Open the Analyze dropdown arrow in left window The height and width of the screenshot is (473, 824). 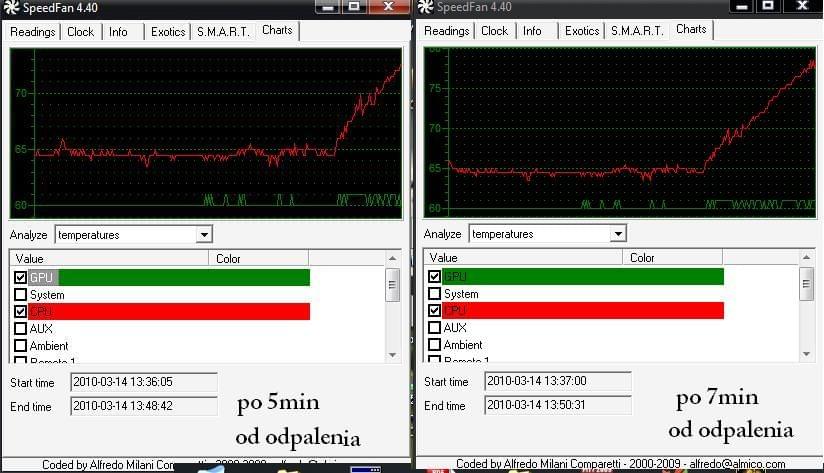(x=204, y=234)
